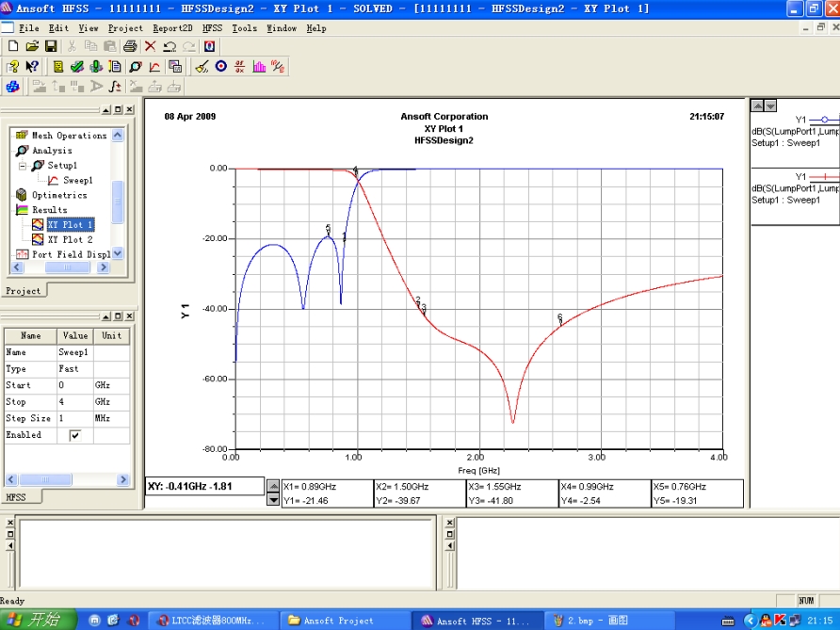Click the integral plus-minus calculator icon
The image size is (840, 630).
coord(115,87)
